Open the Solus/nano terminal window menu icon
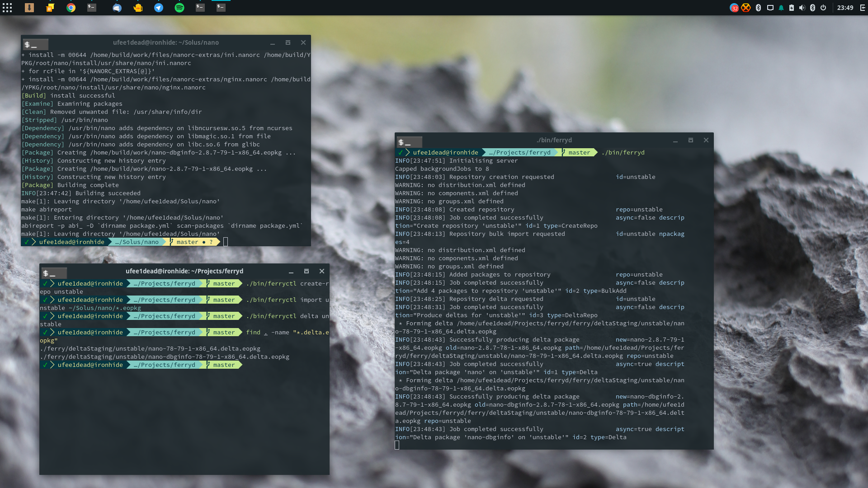 [35, 44]
